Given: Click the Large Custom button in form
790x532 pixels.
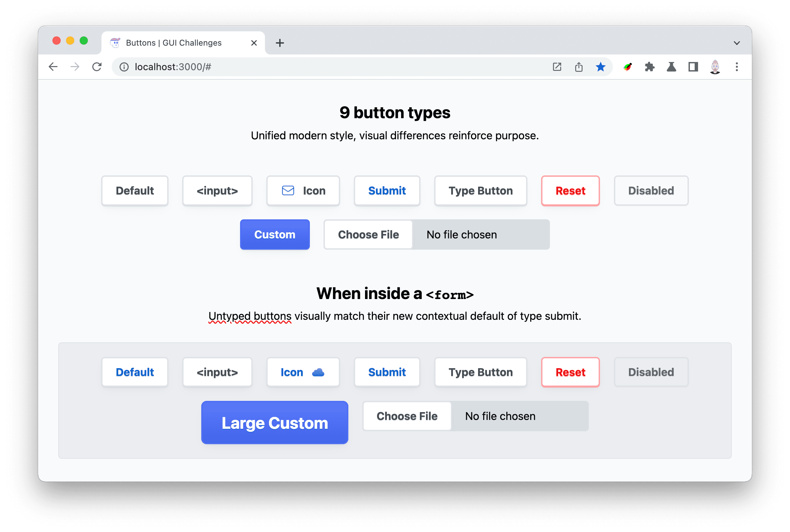Looking at the screenshot, I should [x=275, y=423].
